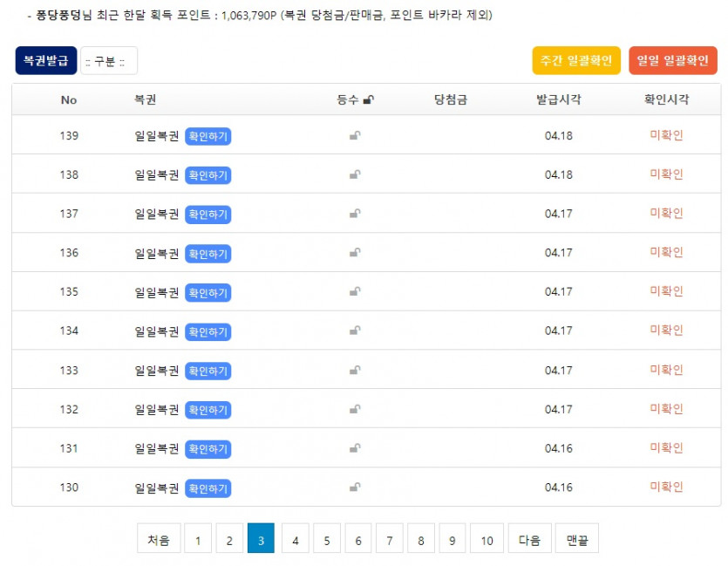Open the 구분 category dropdown
Screen dimensions: 728x566
[x=109, y=61]
